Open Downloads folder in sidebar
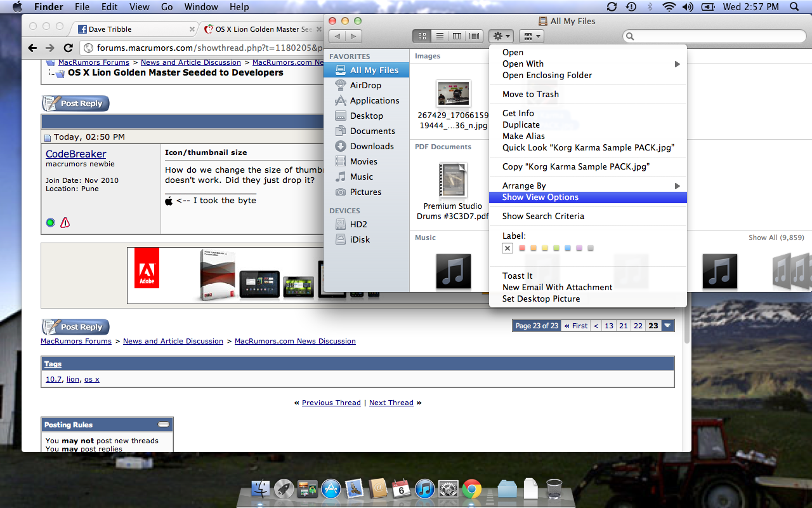812x508 pixels. click(366, 146)
